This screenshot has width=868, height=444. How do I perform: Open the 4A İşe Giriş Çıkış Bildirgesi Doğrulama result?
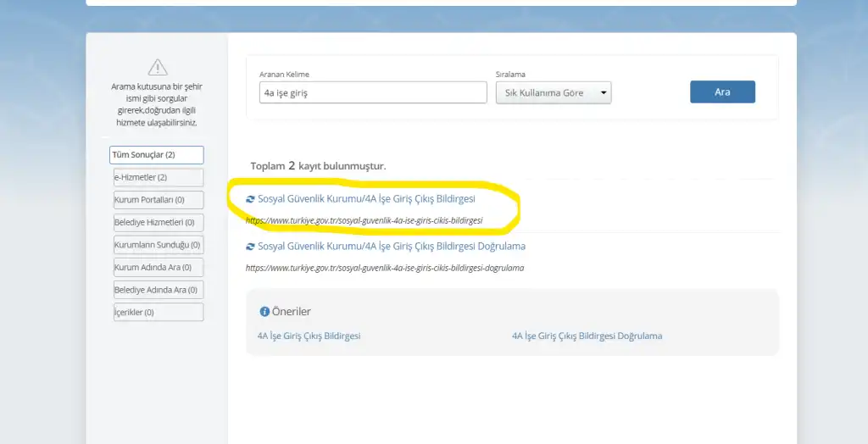tap(392, 246)
